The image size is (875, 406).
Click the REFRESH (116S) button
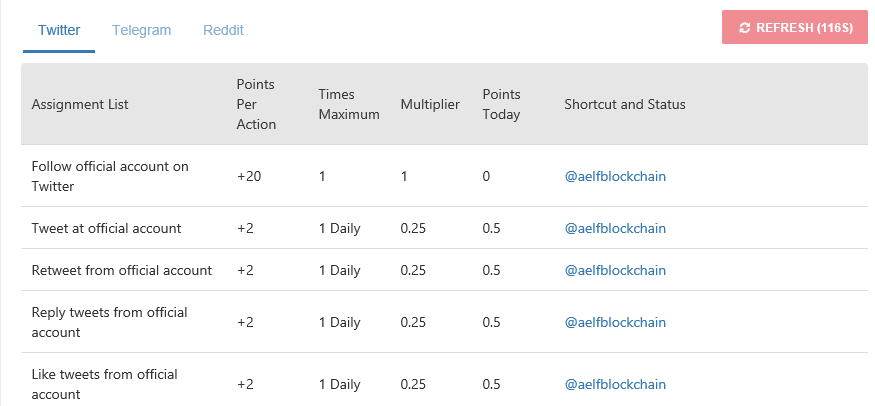tap(795, 27)
